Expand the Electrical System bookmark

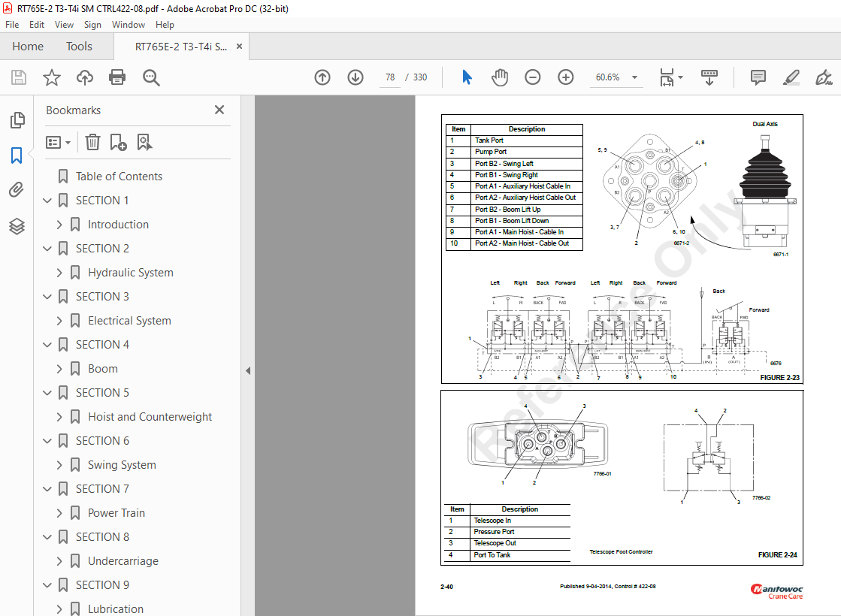[59, 321]
